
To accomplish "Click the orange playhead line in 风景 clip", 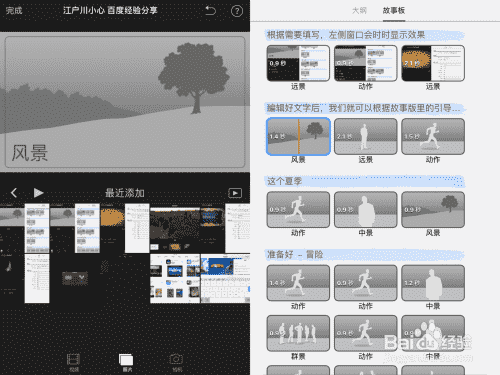I will (x=299, y=136).
